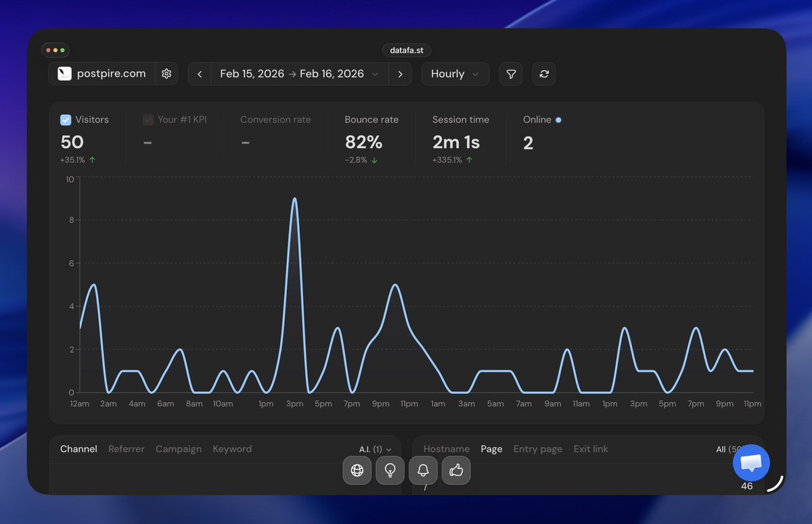Open the date range dropdown
This screenshot has height=524, width=812.
coord(300,74)
